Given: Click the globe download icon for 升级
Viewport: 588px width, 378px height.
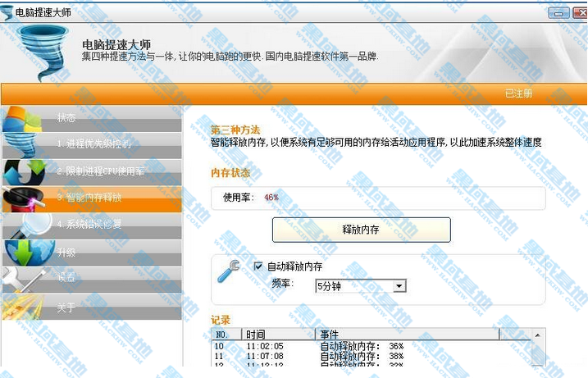Looking at the screenshot, I should click(30, 253).
